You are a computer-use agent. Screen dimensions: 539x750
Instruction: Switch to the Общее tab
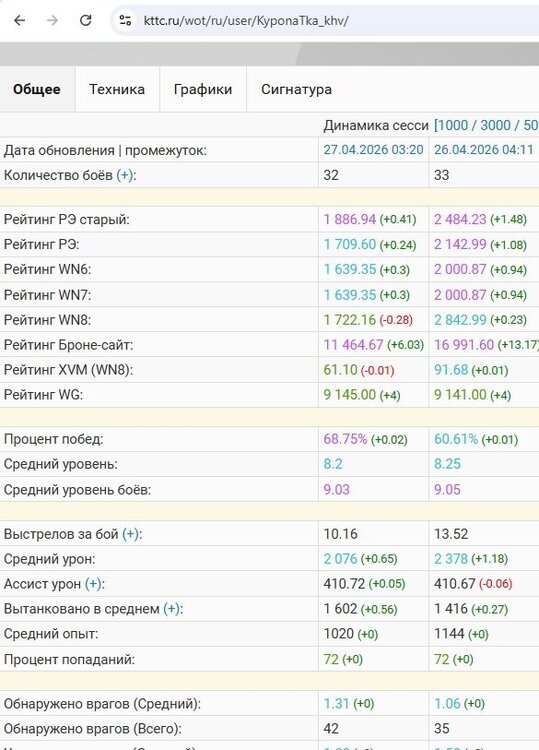[x=37, y=89]
